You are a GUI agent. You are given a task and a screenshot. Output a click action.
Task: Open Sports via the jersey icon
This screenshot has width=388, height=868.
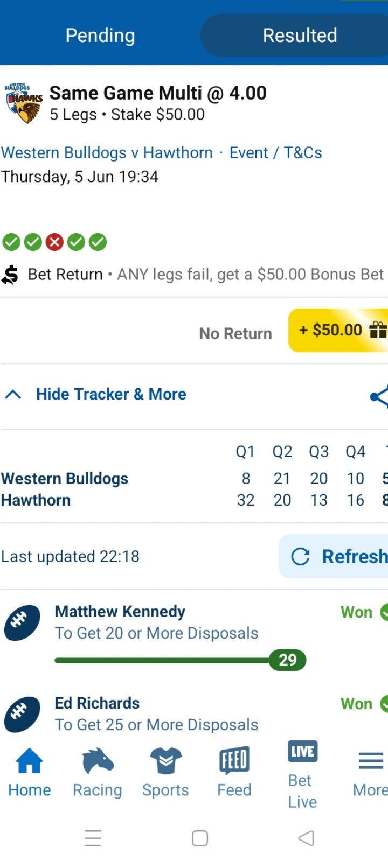165,760
